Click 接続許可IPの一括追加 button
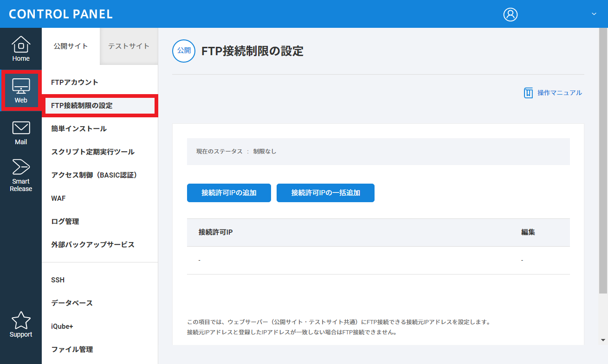This screenshot has width=608, height=364. click(x=325, y=193)
